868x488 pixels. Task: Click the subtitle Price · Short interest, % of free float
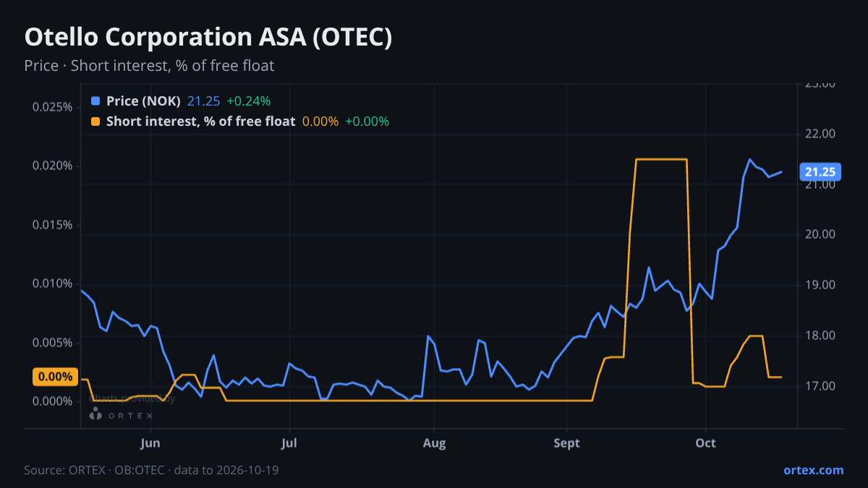[149, 66]
